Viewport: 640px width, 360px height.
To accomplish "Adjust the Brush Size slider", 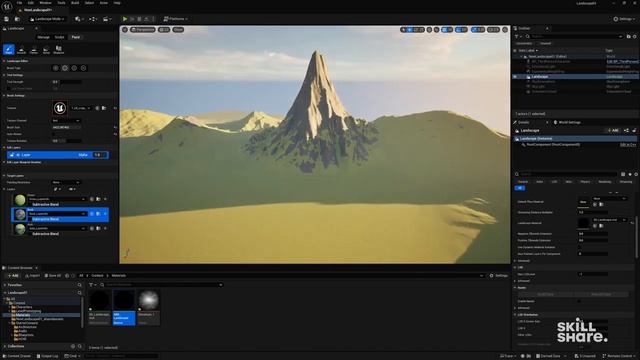I will point(66,127).
